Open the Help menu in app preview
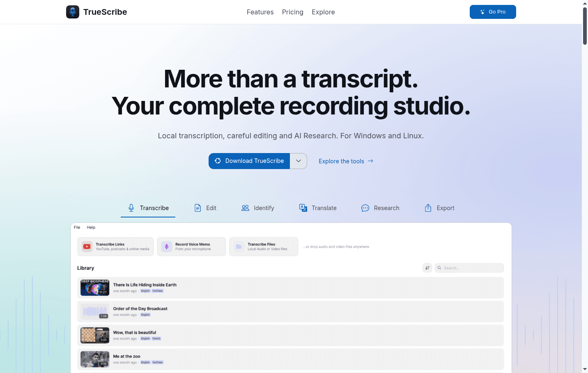The height and width of the screenshot is (373, 588). (91, 227)
